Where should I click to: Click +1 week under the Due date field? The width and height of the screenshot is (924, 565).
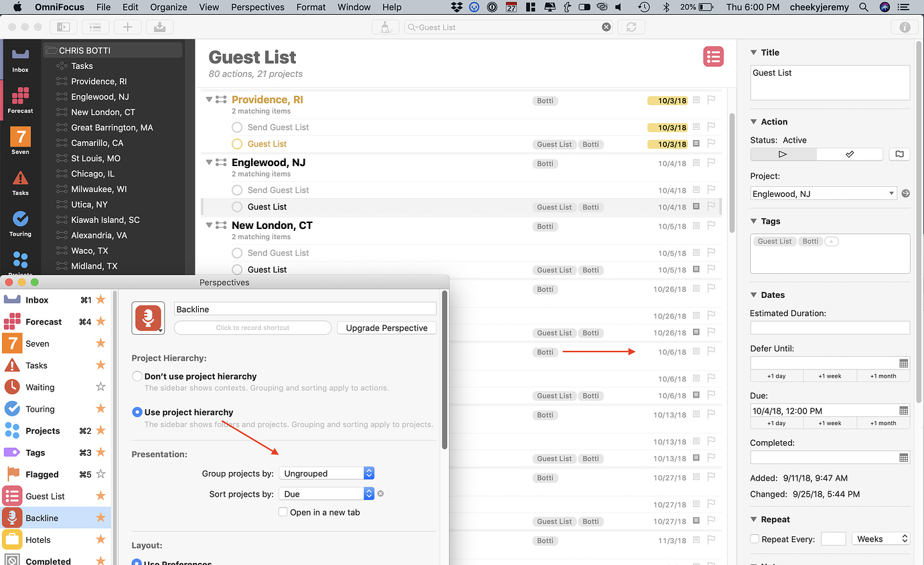point(830,422)
